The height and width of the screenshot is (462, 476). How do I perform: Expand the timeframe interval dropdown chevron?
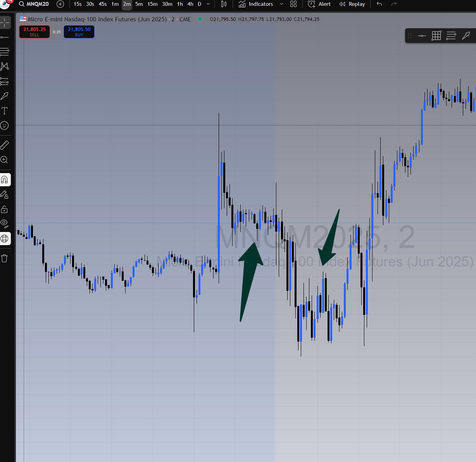tap(208, 4)
